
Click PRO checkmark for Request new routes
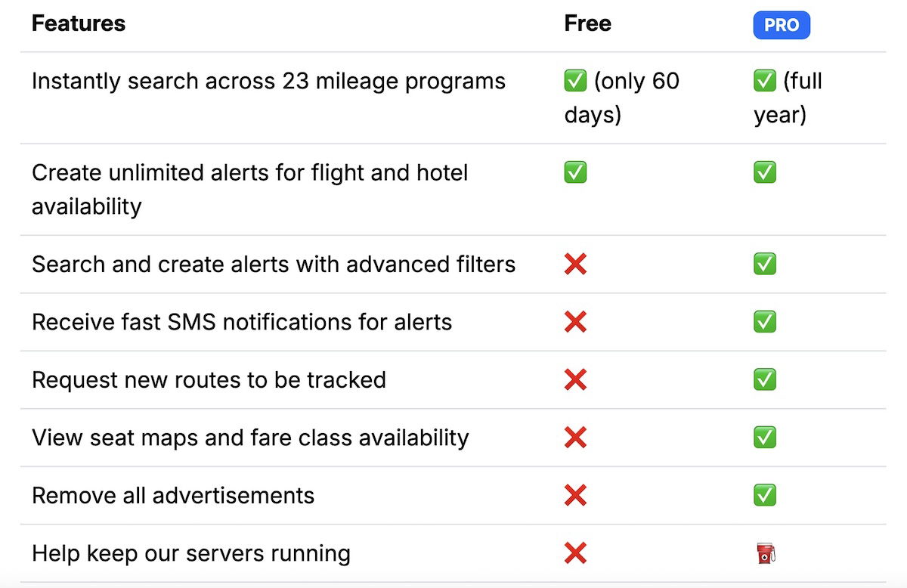(x=765, y=379)
